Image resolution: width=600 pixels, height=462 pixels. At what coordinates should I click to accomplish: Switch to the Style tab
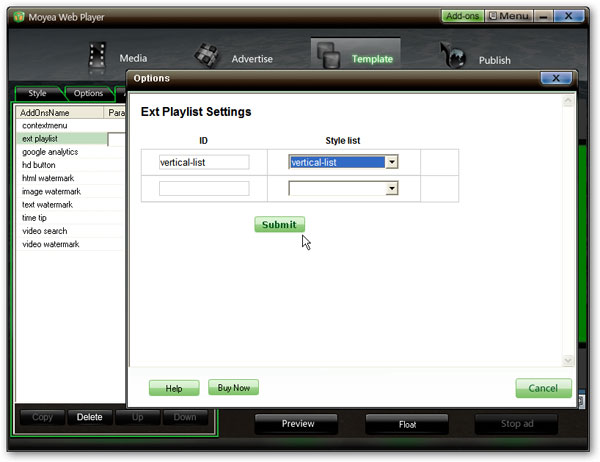tap(38, 93)
